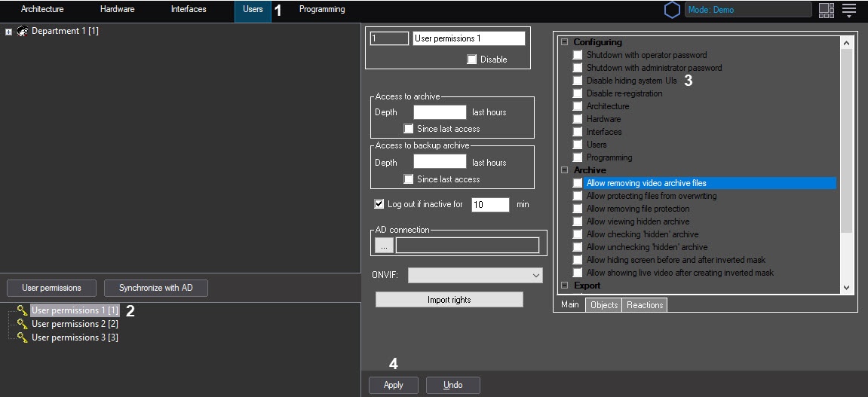868x397 pixels.
Task: Click the Access to archive Depth field
Action: coord(440,112)
